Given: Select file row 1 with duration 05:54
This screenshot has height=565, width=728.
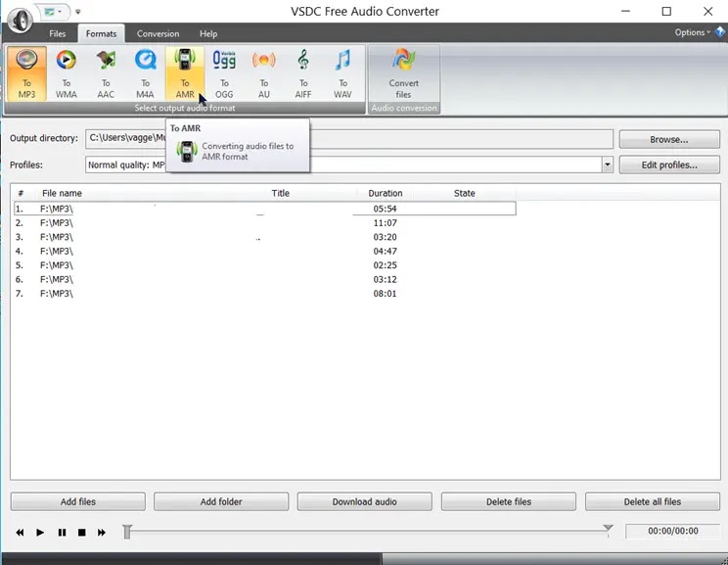Looking at the screenshot, I should [264, 209].
